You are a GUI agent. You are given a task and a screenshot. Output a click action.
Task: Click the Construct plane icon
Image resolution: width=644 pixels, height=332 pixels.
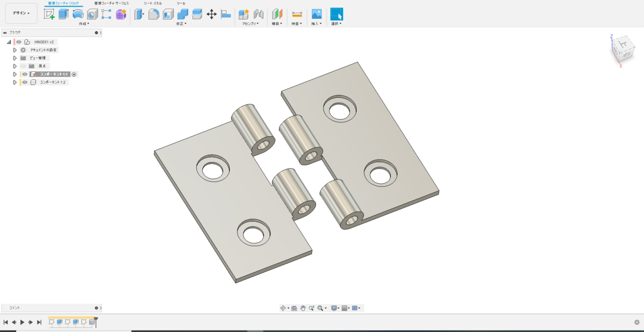(x=277, y=15)
